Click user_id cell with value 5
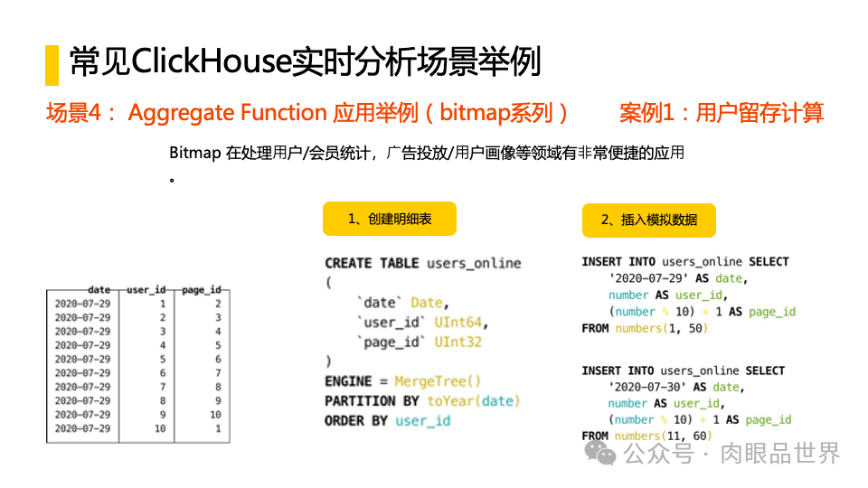868x488 pixels. [163, 359]
